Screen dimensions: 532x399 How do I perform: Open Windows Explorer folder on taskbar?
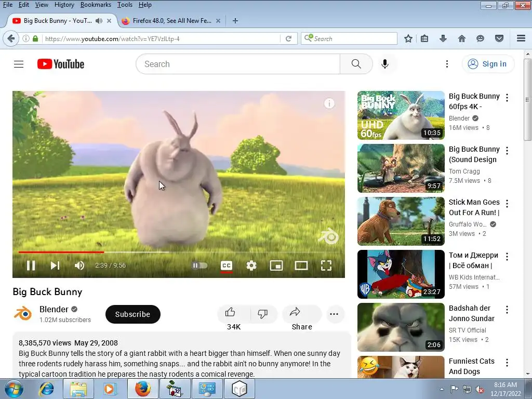tap(78, 389)
